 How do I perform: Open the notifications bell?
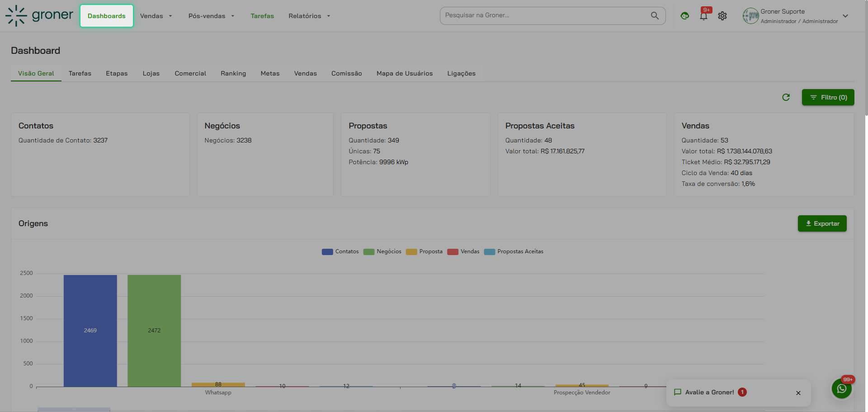(703, 16)
